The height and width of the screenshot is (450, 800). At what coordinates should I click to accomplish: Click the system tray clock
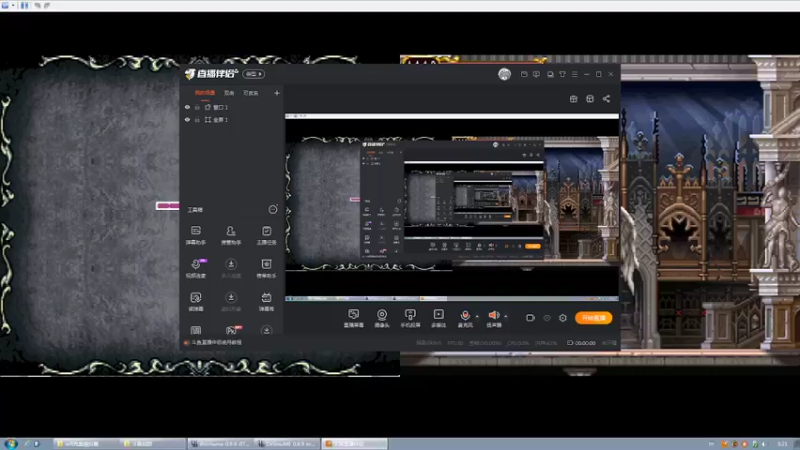[782, 444]
